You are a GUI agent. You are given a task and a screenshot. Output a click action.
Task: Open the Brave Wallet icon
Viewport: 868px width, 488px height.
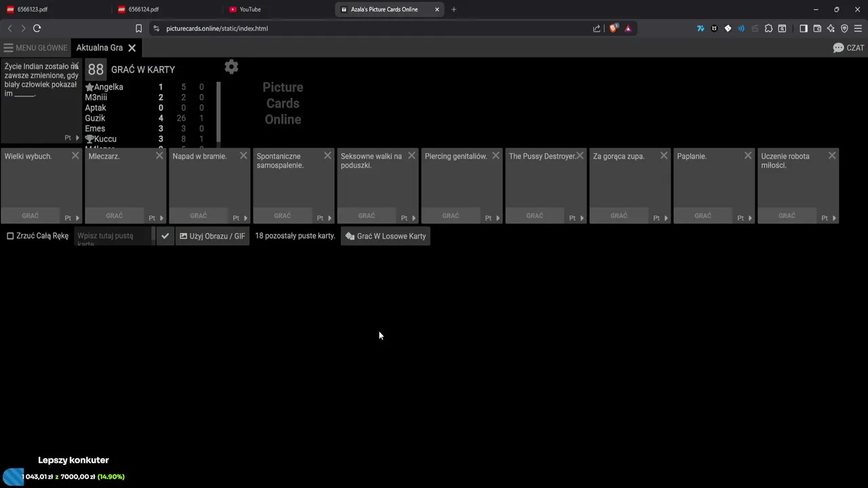point(817,28)
